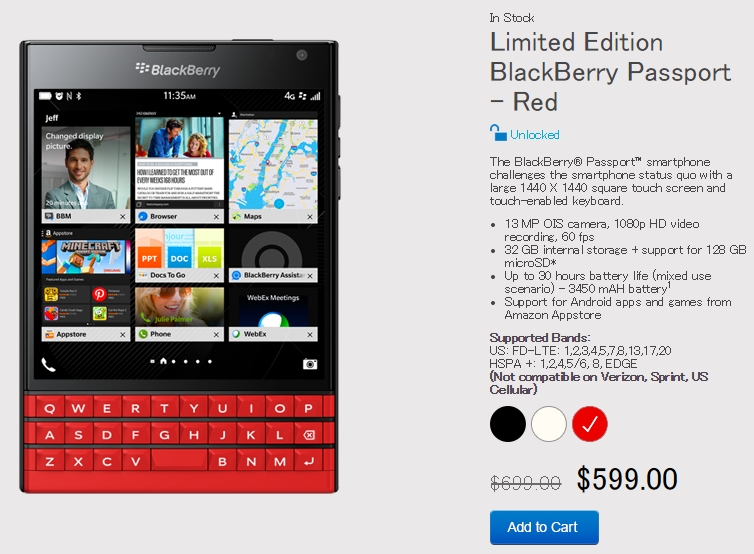Close the Browser app tile
Image resolution: width=754 pixels, height=554 pixels.
pyautogui.click(x=216, y=216)
